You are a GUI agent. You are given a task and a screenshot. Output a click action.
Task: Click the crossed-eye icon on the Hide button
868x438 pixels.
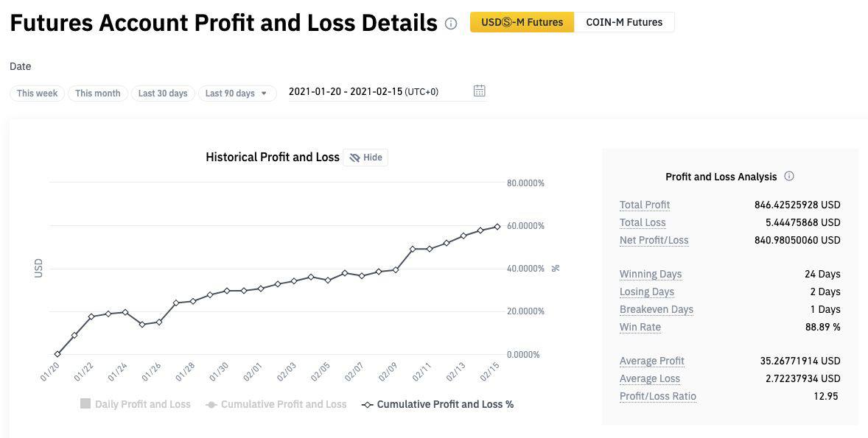(354, 158)
